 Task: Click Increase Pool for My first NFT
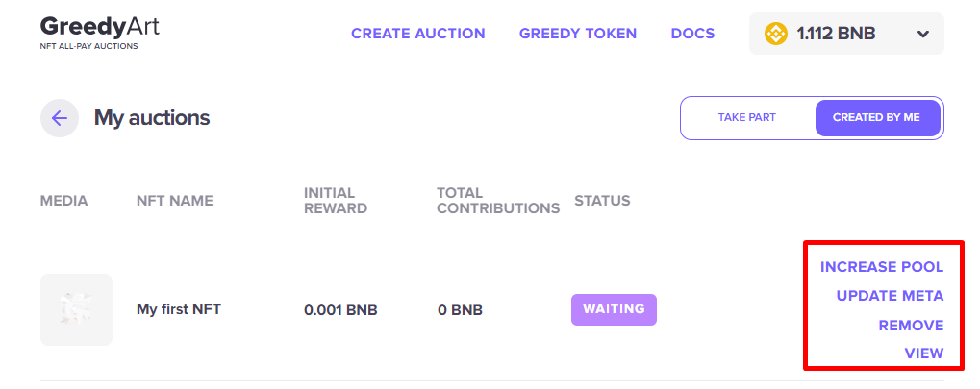(881, 267)
